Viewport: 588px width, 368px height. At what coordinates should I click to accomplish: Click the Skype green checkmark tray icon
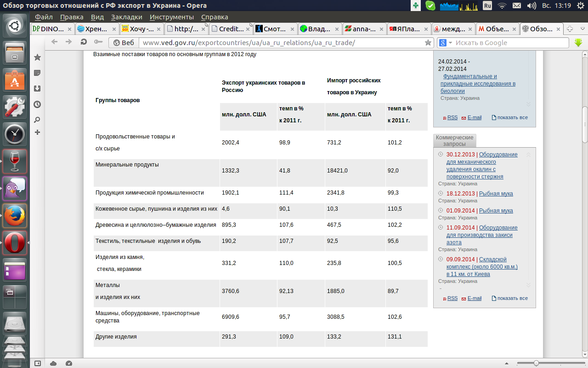click(430, 6)
